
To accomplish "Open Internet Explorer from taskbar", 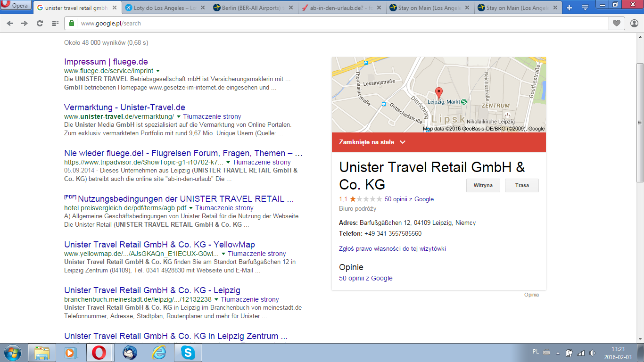I will [x=159, y=353].
